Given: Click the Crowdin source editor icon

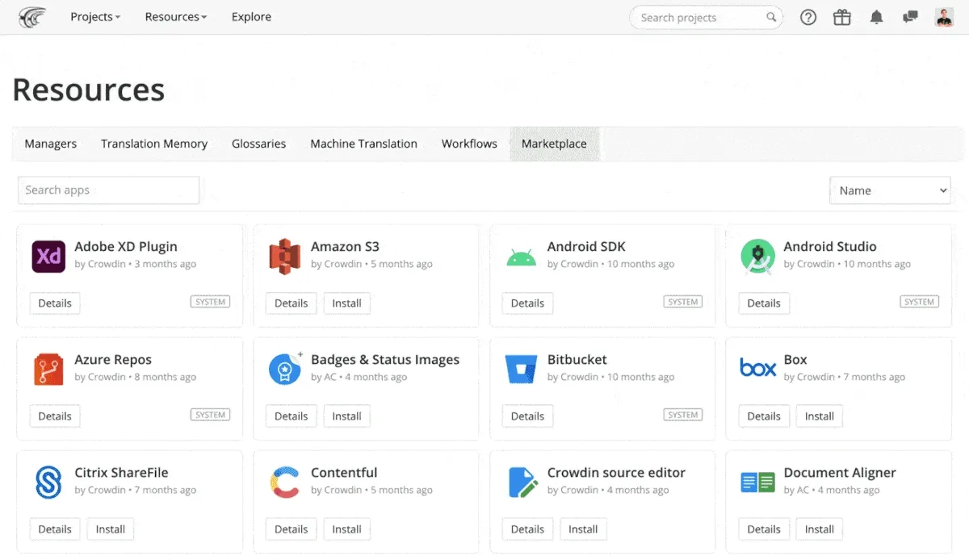Looking at the screenshot, I should tap(522, 483).
